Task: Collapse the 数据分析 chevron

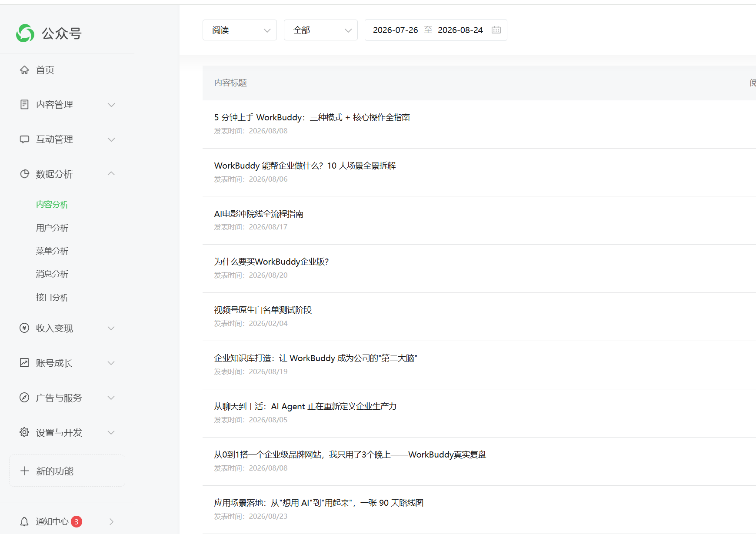Action: click(111, 173)
